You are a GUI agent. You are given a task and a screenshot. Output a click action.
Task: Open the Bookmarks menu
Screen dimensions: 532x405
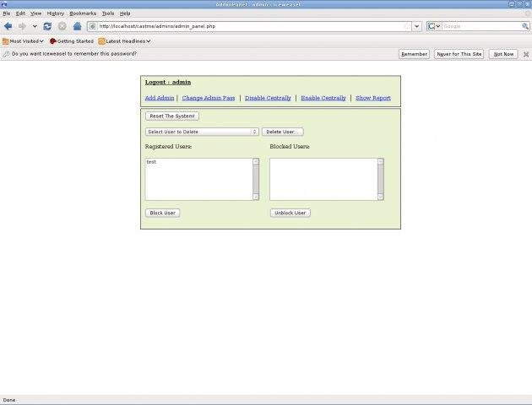83,13
